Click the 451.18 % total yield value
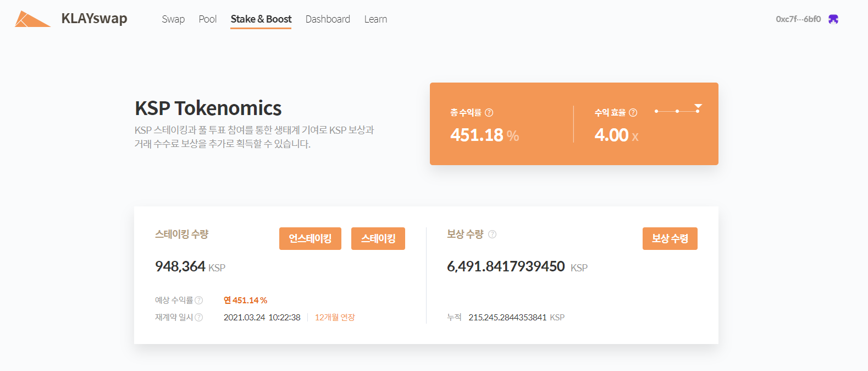 485,135
